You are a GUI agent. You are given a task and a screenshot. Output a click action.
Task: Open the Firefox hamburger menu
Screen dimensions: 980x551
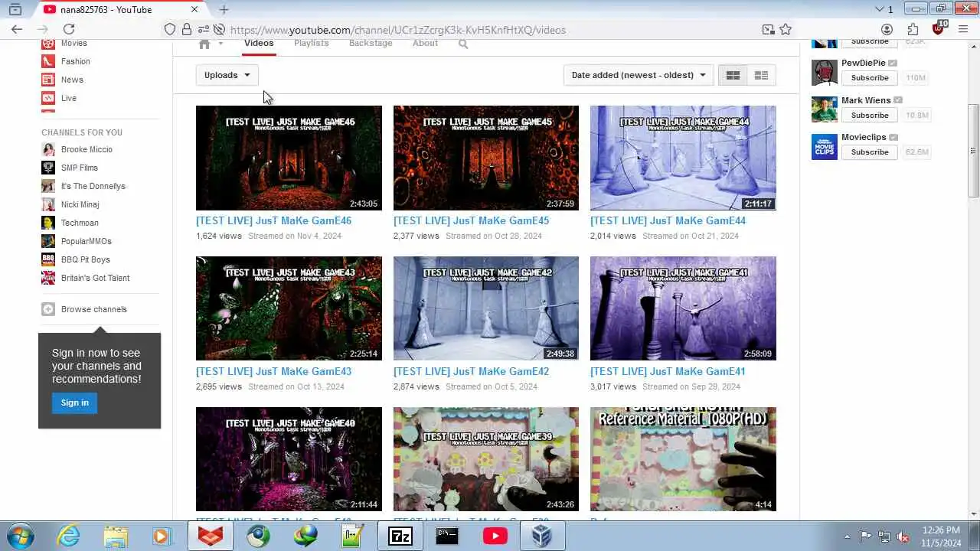coord(963,30)
